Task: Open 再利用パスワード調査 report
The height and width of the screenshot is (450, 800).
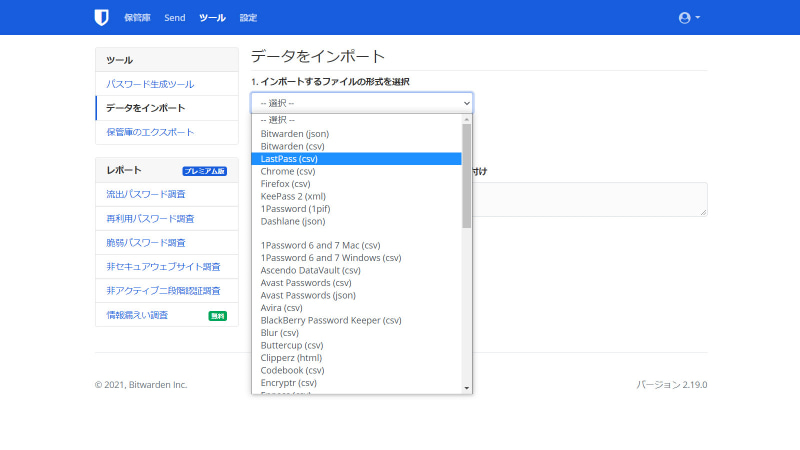Action: tap(167, 219)
